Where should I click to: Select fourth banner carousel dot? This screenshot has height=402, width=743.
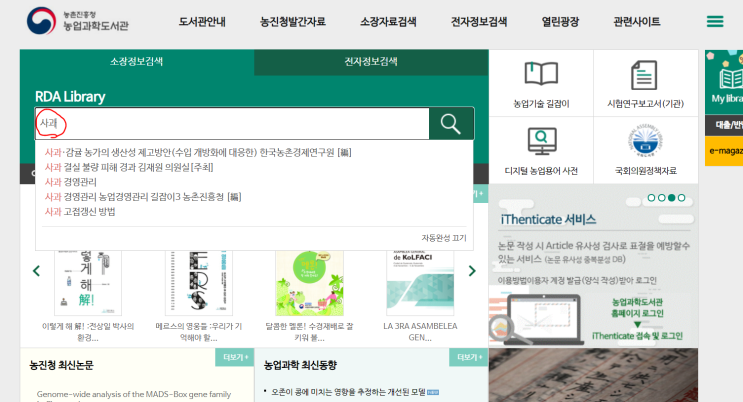pyautogui.click(x=681, y=198)
